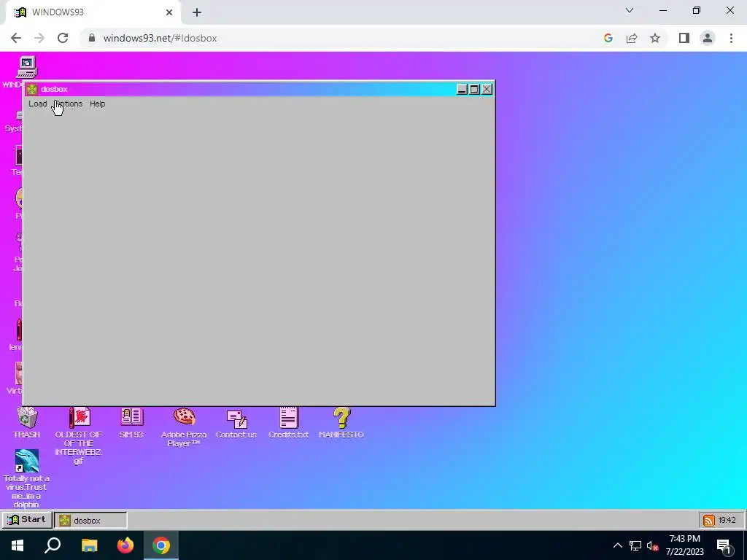Close the dosbox window
Viewport: 747px width, 560px height.
(x=487, y=89)
